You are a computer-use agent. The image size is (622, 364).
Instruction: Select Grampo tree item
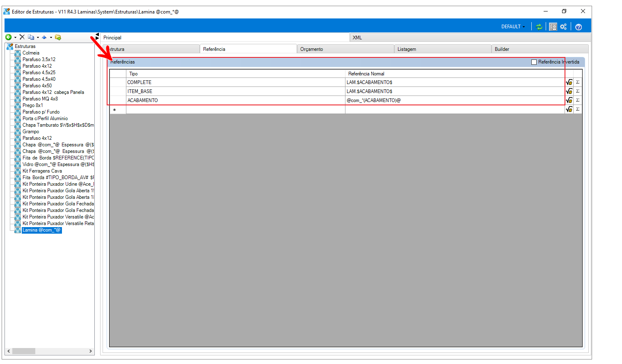coord(31,132)
